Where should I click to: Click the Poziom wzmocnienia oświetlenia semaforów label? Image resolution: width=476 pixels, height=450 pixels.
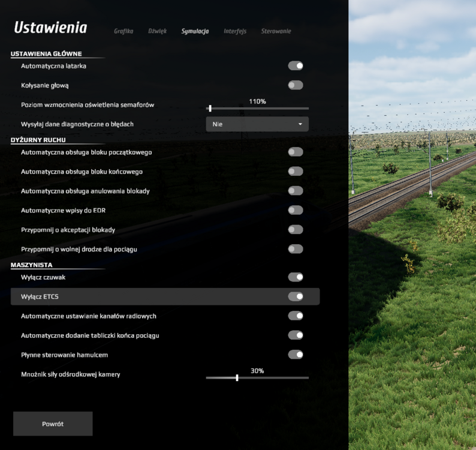[88, 105]
